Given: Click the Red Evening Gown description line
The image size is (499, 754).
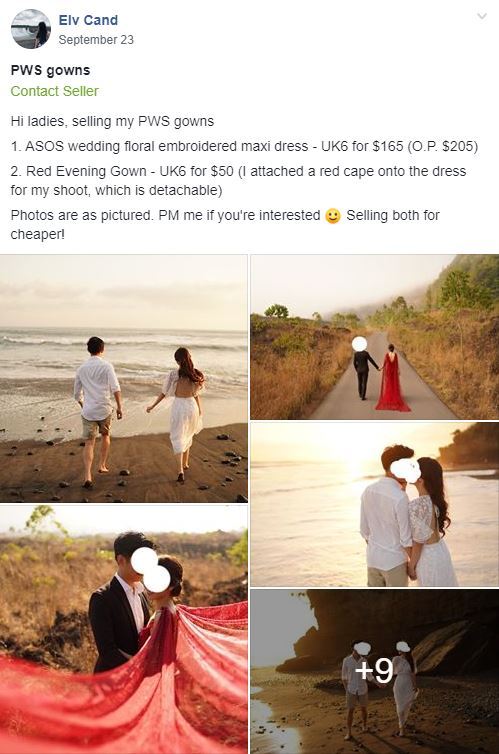Looking at the screenshot, I should (x=238, y=181).
